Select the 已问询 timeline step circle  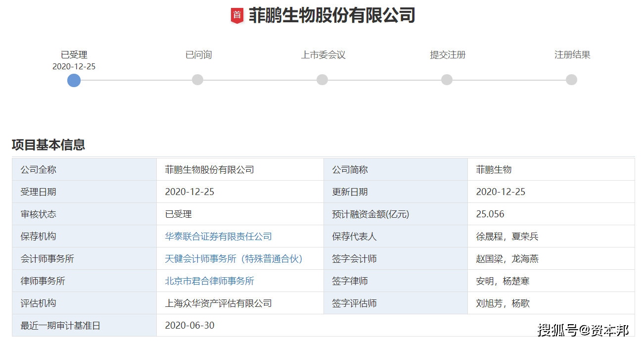click(197, 80)
